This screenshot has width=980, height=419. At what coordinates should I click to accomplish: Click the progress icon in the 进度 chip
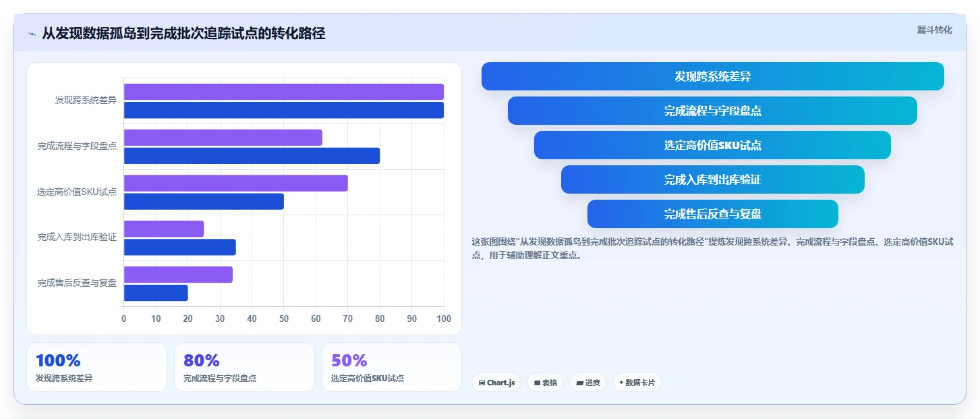[579, 383]
